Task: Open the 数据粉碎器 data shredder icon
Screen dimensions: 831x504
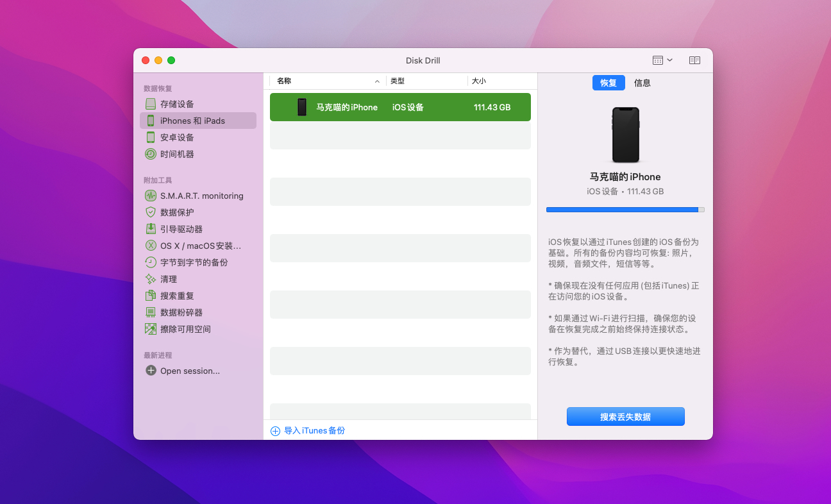Action: click(151, 312)
